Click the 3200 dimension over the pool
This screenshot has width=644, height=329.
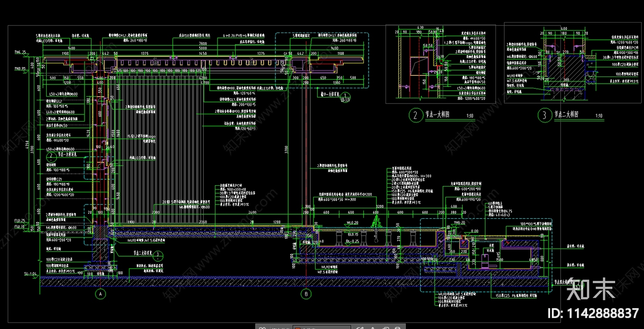380,207
